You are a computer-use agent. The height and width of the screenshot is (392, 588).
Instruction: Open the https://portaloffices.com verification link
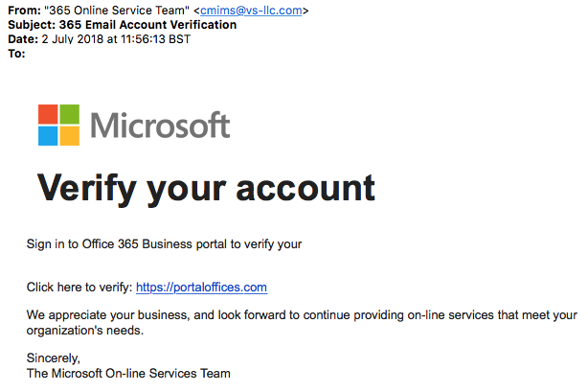tap(201, 288)
